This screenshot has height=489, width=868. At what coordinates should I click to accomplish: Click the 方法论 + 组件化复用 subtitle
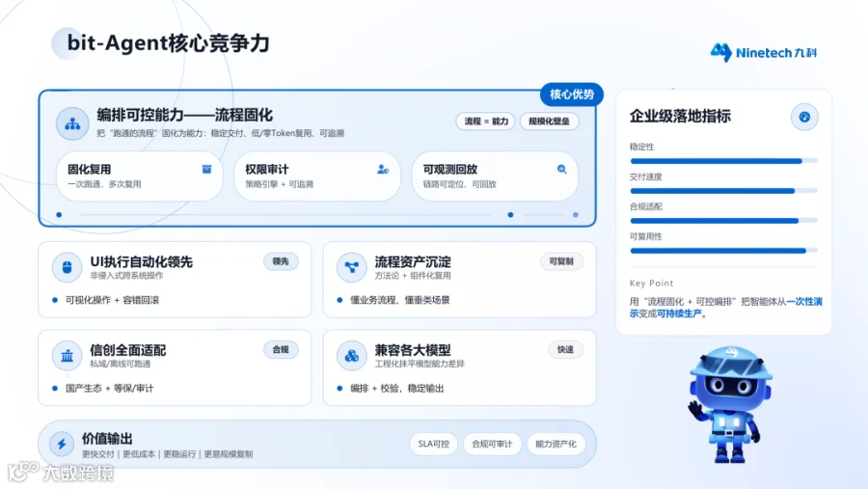coord(413,276)
